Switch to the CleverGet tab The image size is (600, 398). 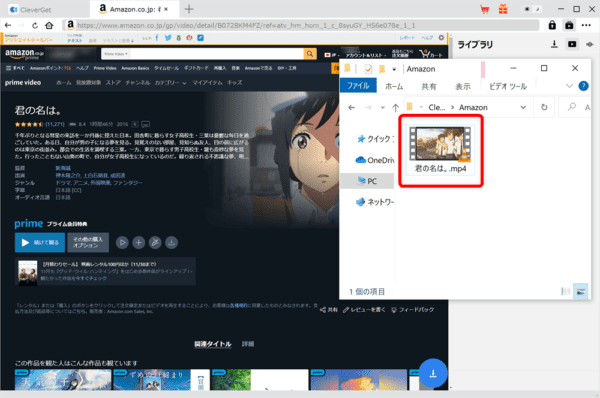click(31, 10)
